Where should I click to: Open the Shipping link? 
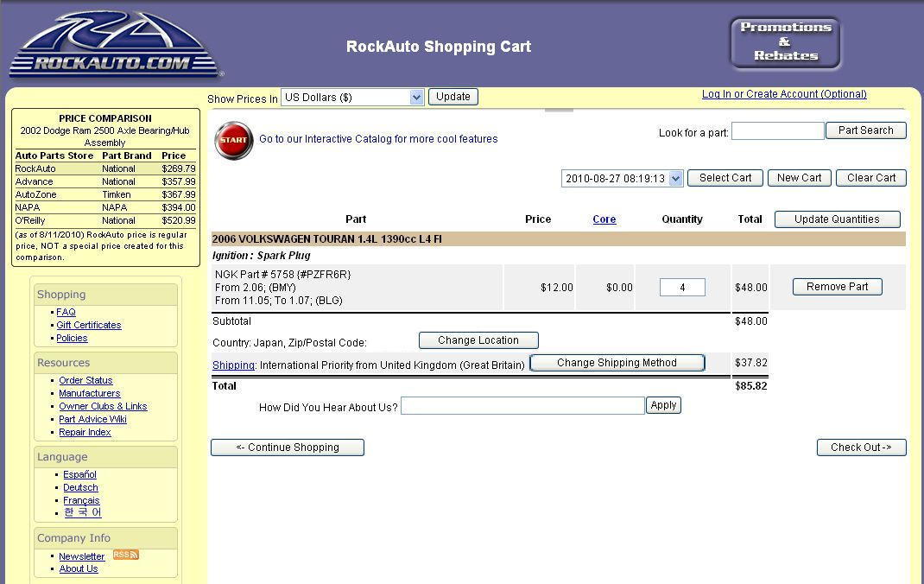(233, 365)
